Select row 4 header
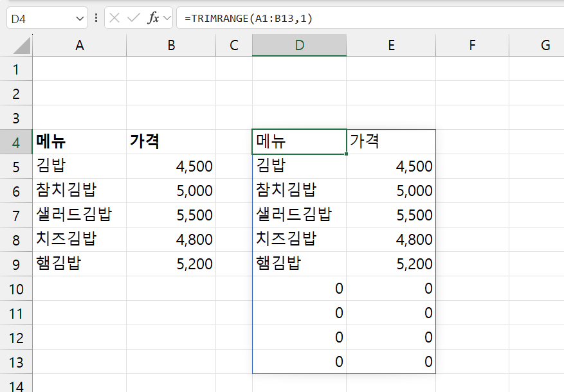Image resolution: width=564 pixels, height=392 pixels. coord(16,142)
